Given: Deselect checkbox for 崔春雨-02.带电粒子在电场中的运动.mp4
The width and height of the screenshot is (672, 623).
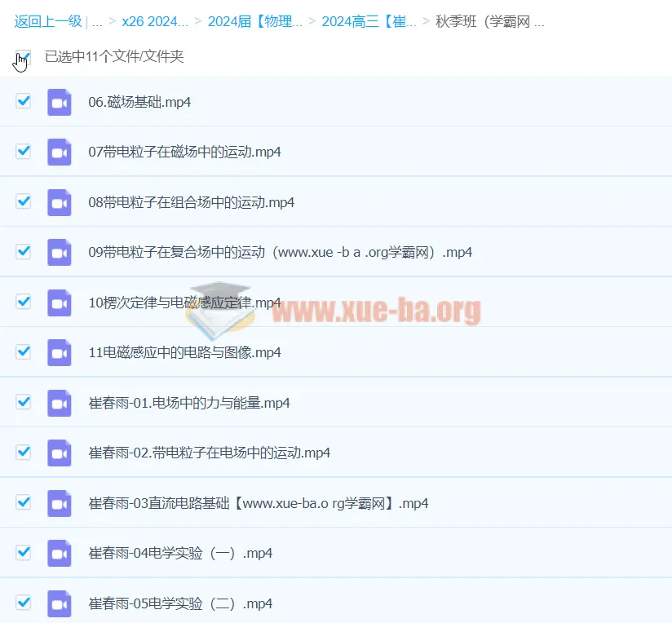Looking at the screenshot, I should [24, 452].
